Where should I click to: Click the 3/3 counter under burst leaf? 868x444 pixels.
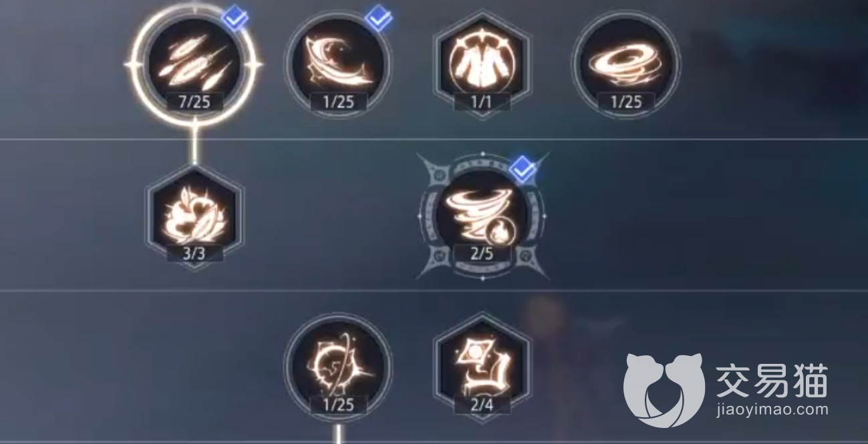194,254
